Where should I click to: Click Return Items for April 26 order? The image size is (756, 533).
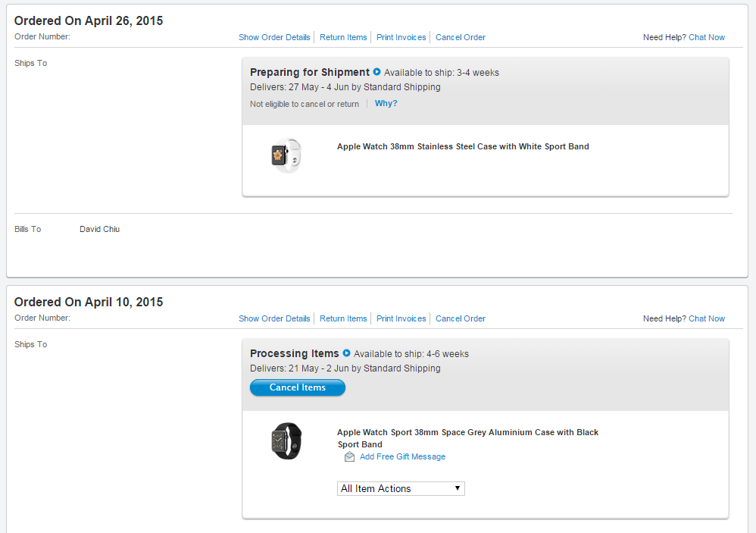343,37
